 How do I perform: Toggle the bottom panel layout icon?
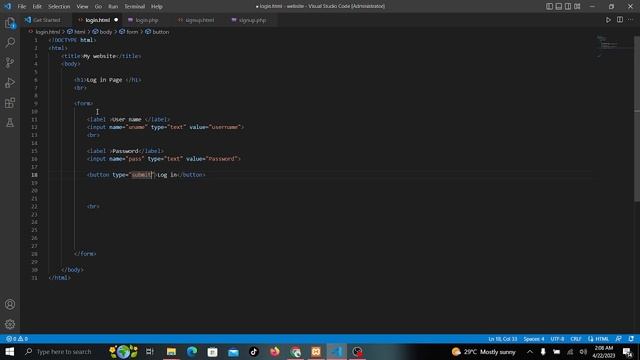pos(559,6)
